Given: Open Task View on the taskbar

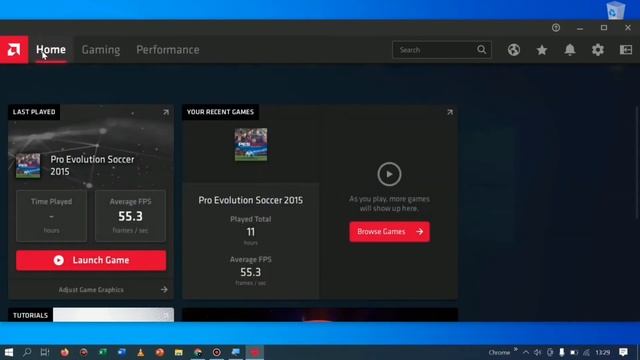Looking at the screenshot, I should tap(45, 352).
